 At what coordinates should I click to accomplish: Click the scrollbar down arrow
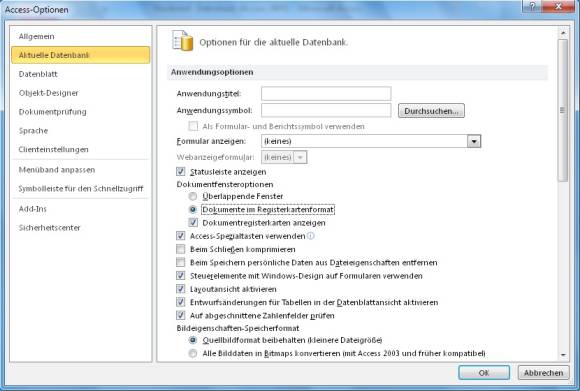(x=563, y=355)
